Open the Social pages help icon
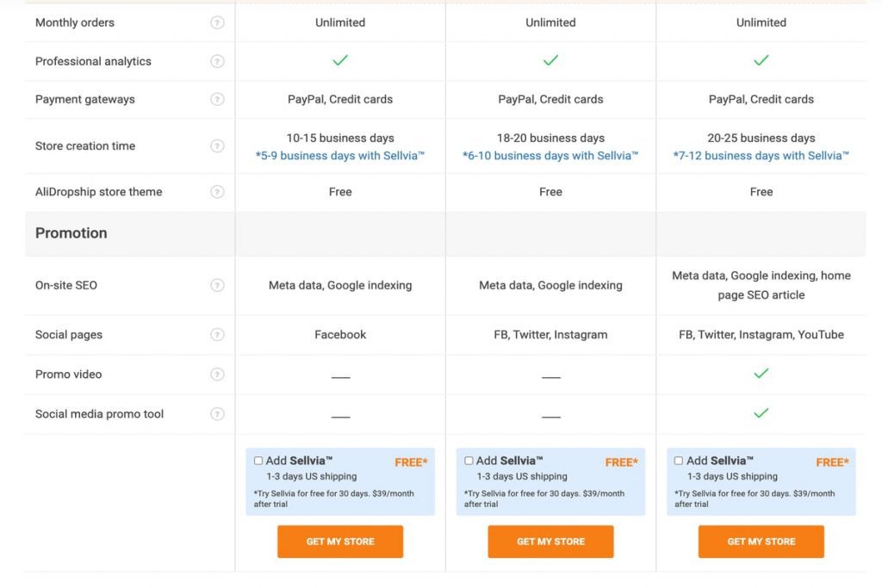The width and height of the screenshot is (882, 588). click(219, 334)
